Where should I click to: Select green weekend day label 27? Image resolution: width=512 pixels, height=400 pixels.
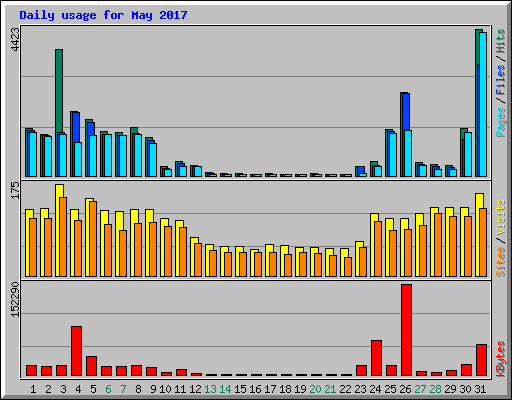click(420, 389)
